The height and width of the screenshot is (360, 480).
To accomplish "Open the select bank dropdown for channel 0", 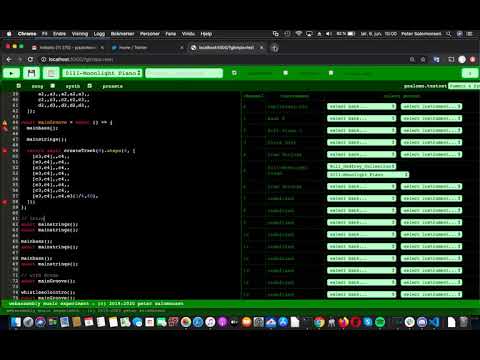I will [361, 106].
